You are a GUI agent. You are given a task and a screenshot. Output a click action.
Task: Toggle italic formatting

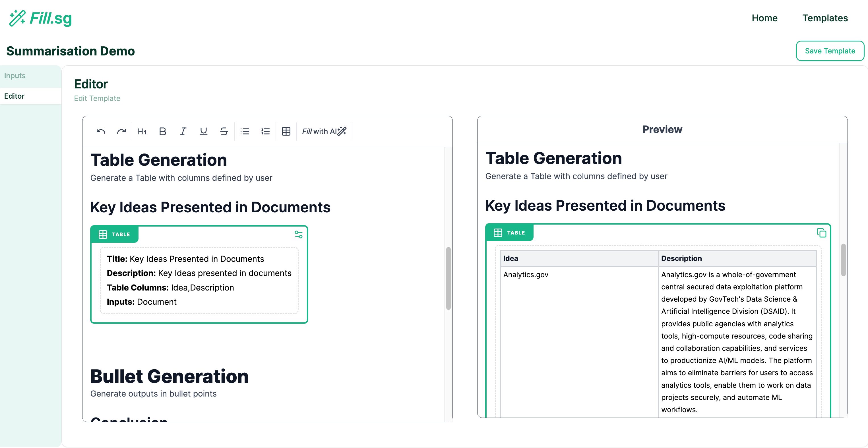(x=183, y=131)
